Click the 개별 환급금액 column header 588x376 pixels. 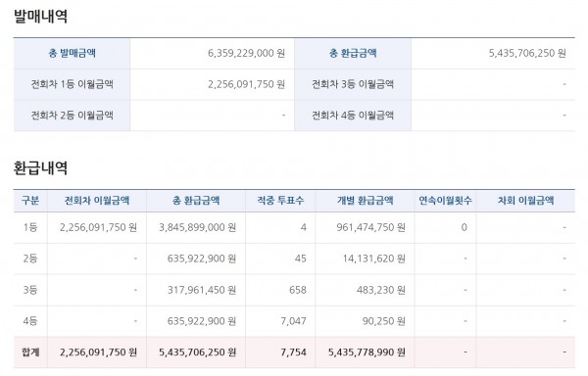365,201
